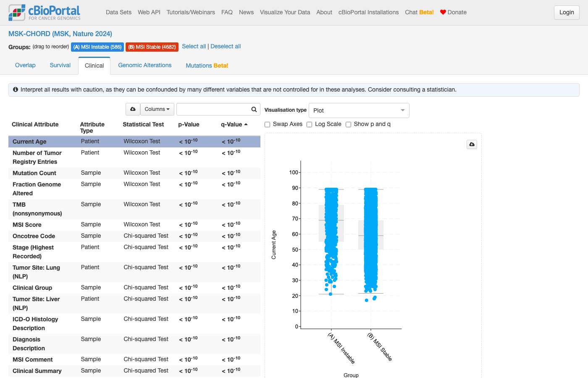
Task: Open the FAQ navigation link
Action: point(227,12)
